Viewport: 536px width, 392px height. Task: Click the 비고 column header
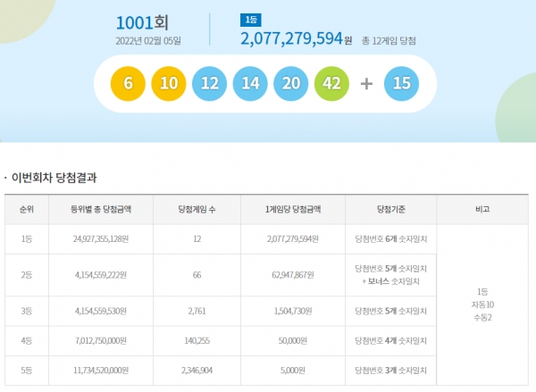(482, 209)
